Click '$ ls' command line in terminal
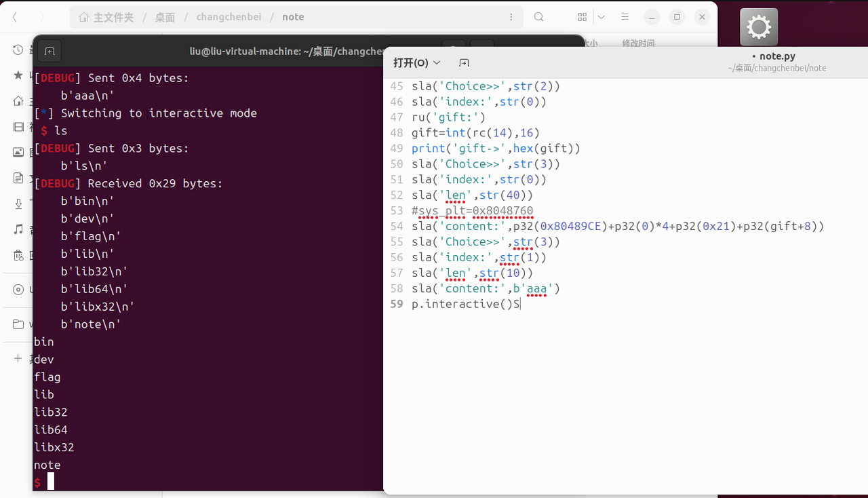 pyautogui.click(x=54, y=130)
